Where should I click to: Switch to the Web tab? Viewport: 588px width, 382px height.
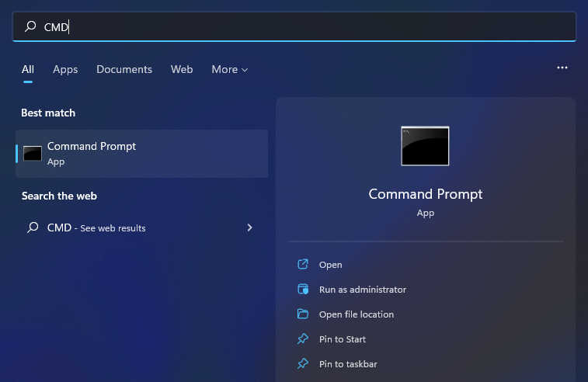182,69
